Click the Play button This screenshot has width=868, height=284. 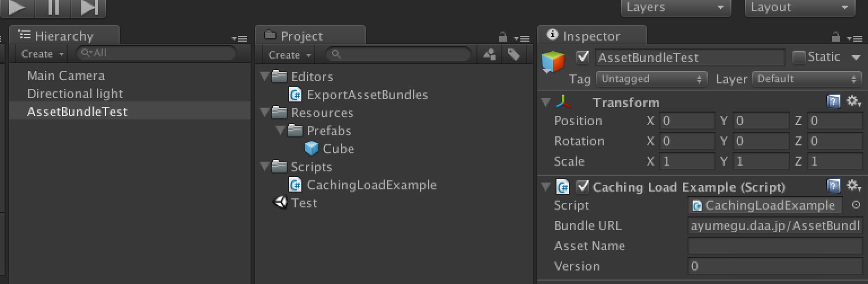point(17,7)
